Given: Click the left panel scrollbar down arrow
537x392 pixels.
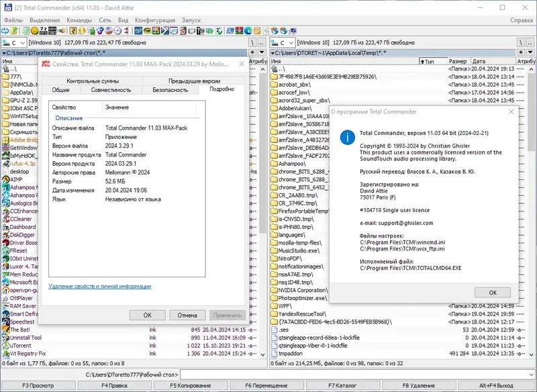Looking at the screenshot, I should tap(263, 354).
